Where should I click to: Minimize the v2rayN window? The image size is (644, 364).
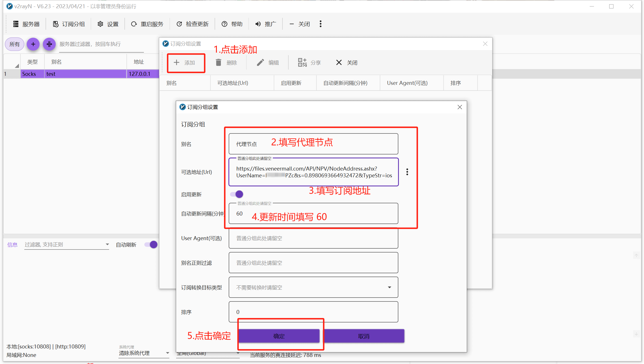click(x=592, y=6)
